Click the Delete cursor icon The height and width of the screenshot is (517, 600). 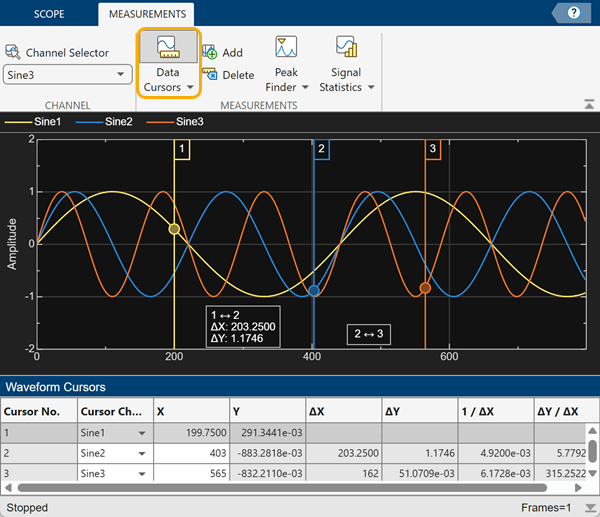click(x=210, y=74)
